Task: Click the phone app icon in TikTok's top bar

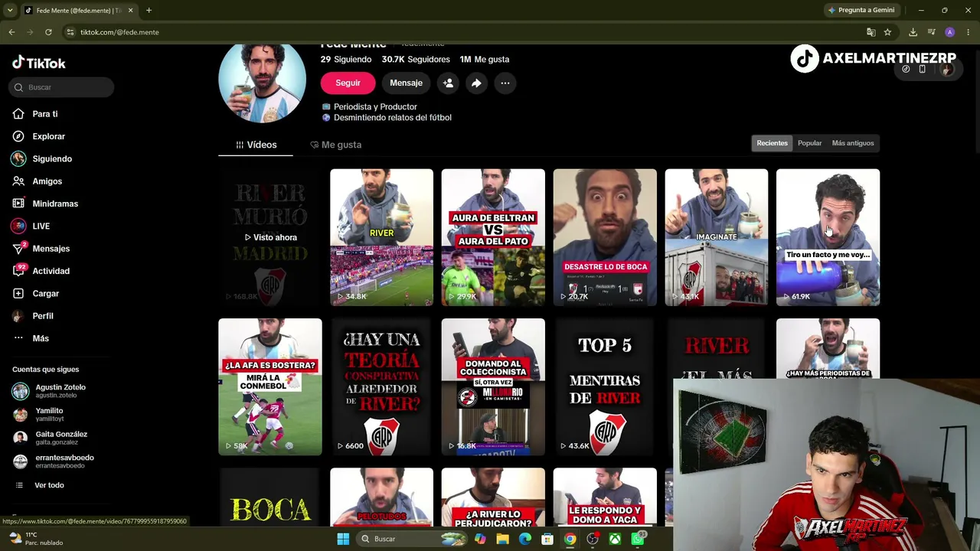Action: (x=923, y=70)
